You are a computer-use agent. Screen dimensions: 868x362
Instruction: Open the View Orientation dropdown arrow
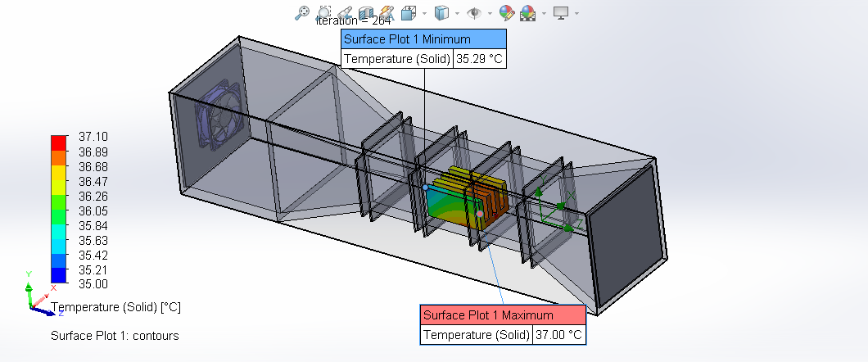pos(425,13)
